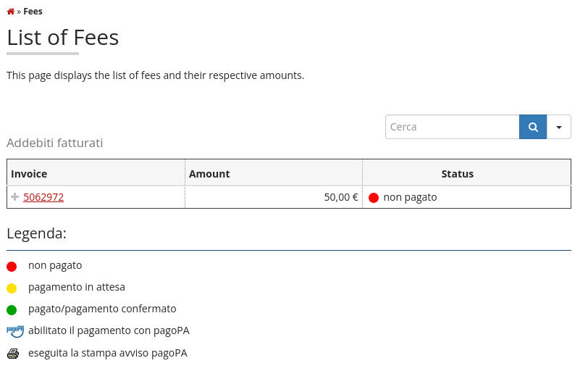Click the 'Addebiti fatturati' table caption
Screen dimensions: 588x379
[x=55, y=143]
